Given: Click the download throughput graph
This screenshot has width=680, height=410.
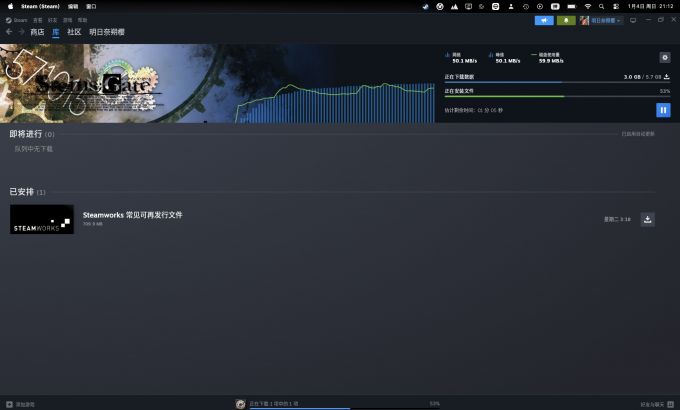Looking at the screenshot, I should pos(335,103).
